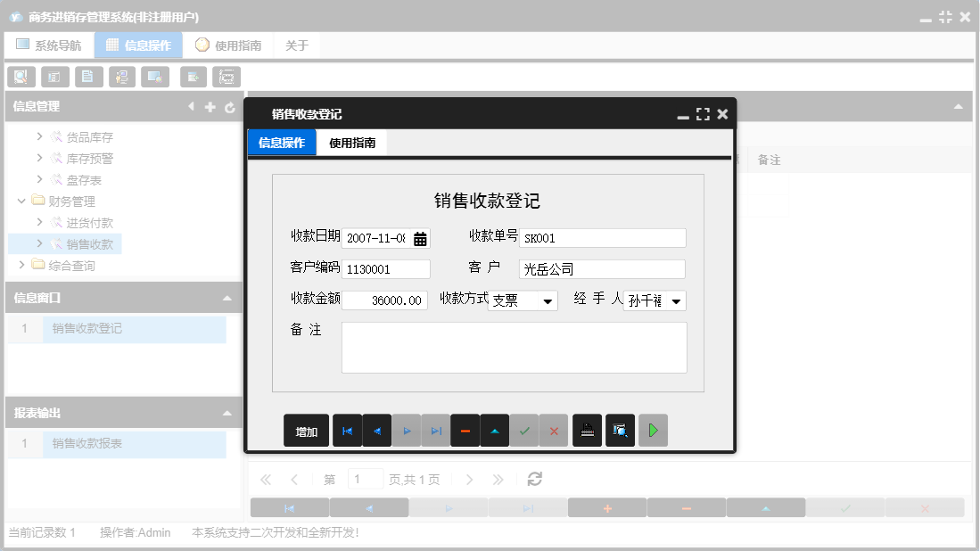Viewport: 980px width, 551px height.
Task: Open the 经手人 handler dropdown
Action: click(676, 300)
